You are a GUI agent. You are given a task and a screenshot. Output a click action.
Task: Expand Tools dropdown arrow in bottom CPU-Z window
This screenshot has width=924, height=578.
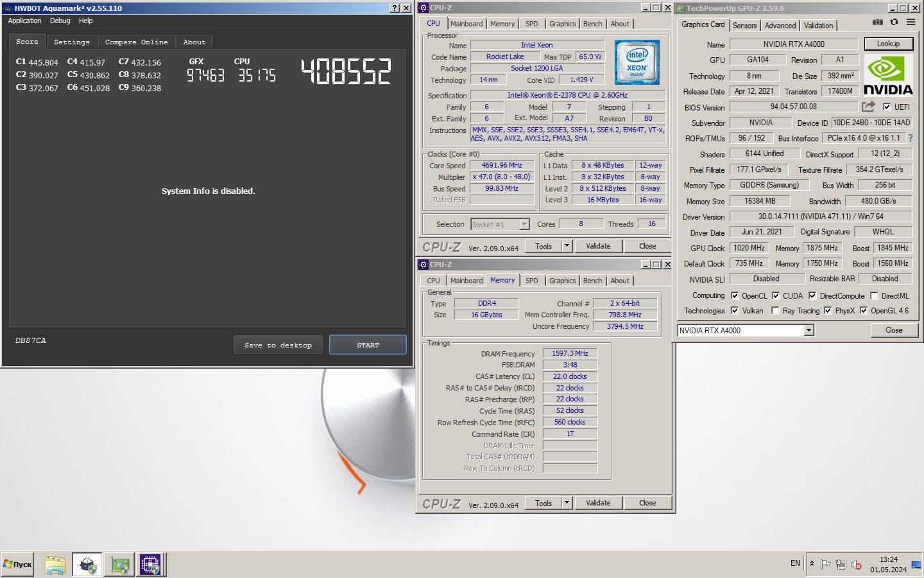tap(567, 503)
